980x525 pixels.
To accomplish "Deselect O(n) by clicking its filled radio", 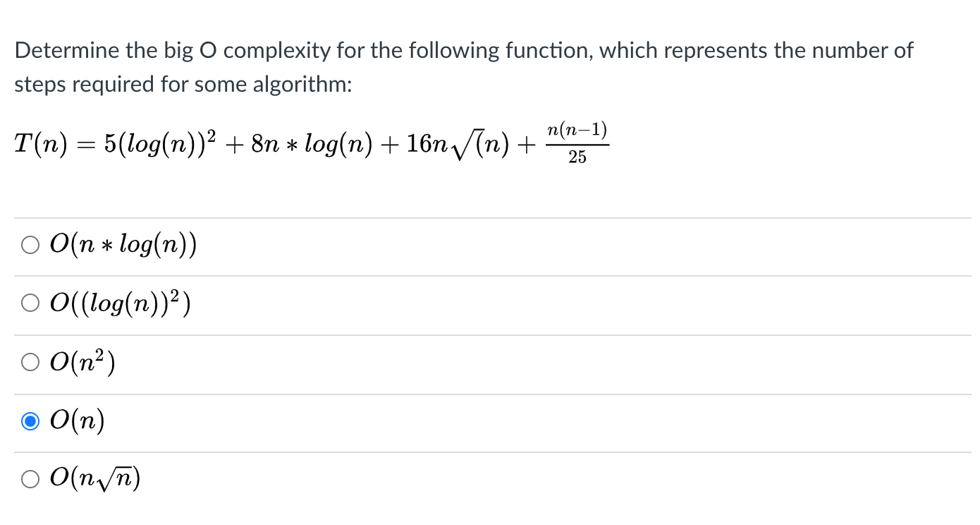I will [x=30, y=421].
